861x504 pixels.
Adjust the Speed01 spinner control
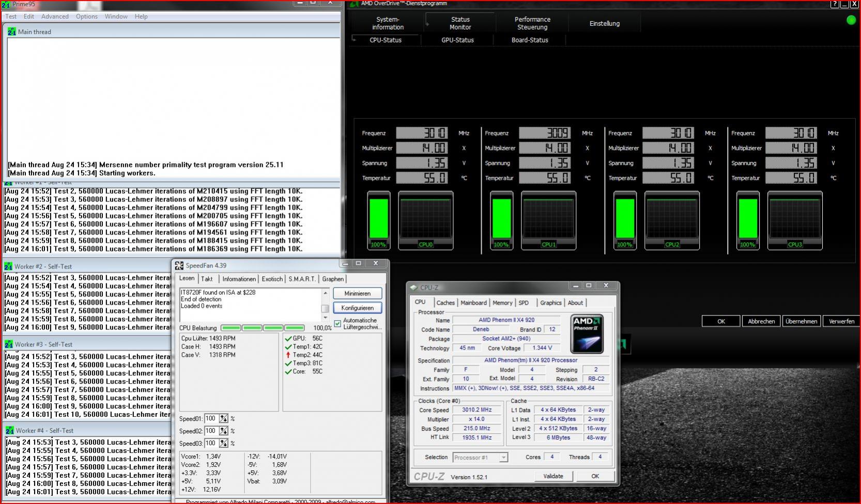223,419
